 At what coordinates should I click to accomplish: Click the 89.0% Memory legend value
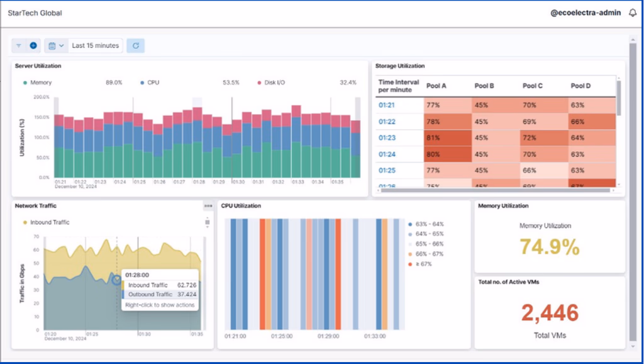(x=114, y=82)
